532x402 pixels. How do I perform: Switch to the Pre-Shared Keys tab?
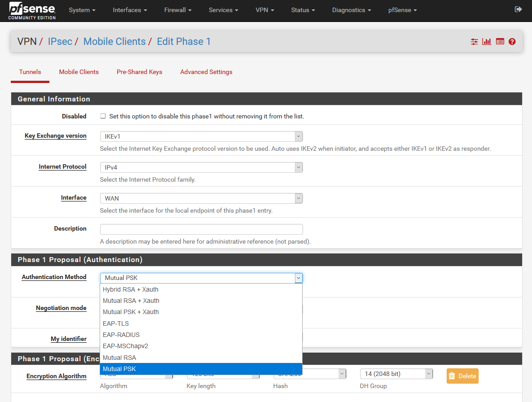click(140, 72)
